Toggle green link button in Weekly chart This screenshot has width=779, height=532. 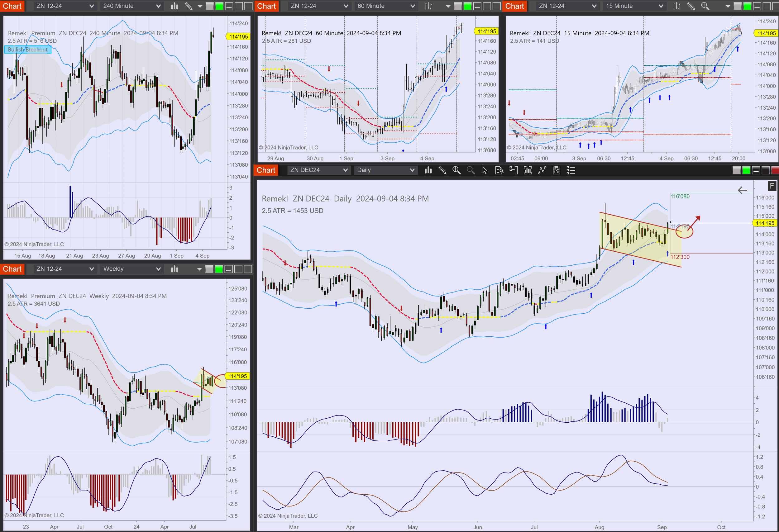click(219, 269)
